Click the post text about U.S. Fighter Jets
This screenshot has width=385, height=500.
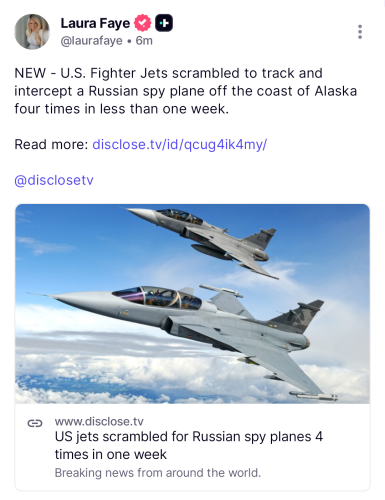pyautogui.click(x=185, y=91)
